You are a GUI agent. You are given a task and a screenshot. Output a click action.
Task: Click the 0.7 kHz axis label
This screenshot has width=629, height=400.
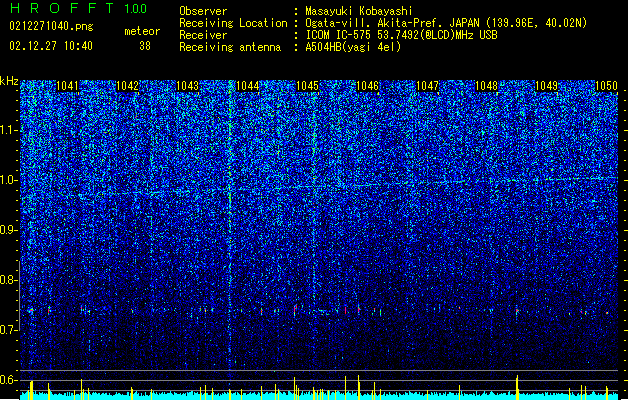click(8, 330)
